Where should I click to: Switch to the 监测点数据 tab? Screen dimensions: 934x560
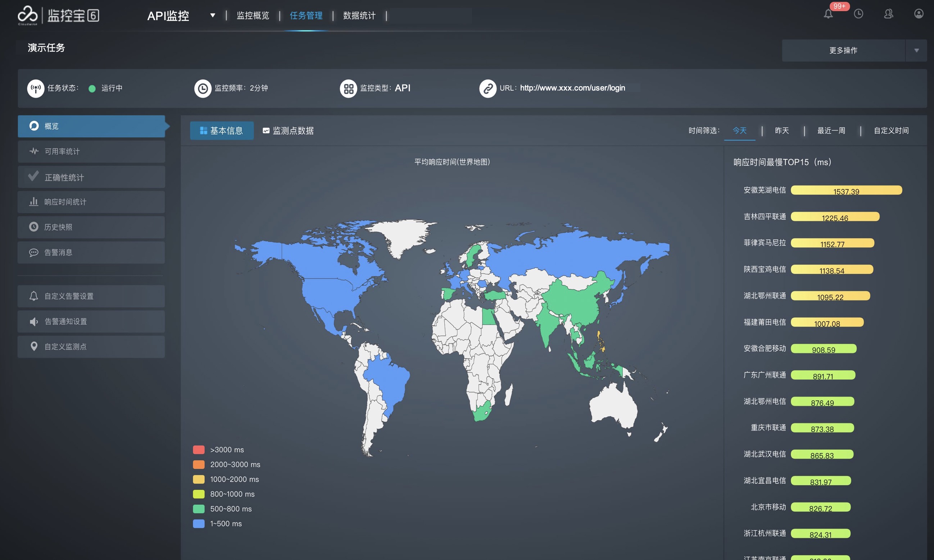point(289,130)
